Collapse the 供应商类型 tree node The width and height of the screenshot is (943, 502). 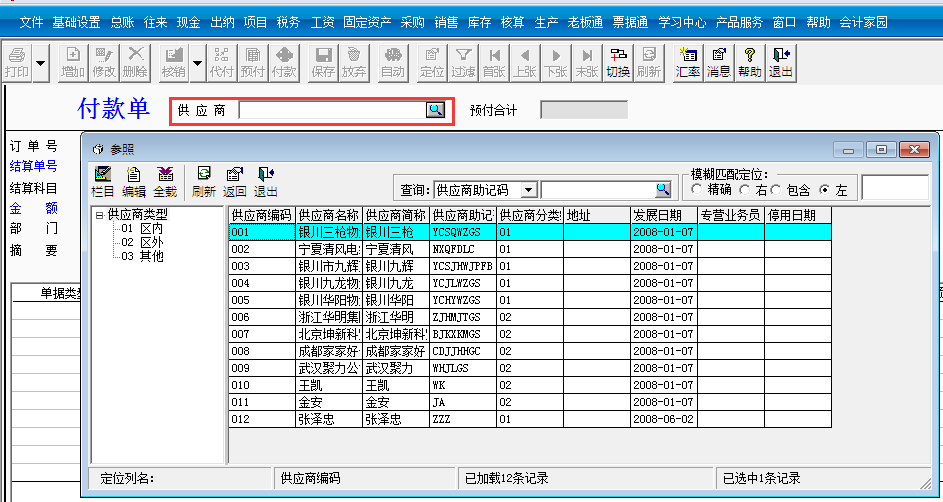pos(99,215)
